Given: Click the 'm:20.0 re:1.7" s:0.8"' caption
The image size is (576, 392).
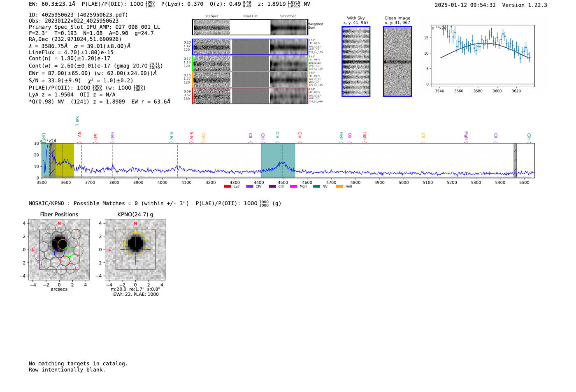Looking at the screenshot, I should 135,289.
